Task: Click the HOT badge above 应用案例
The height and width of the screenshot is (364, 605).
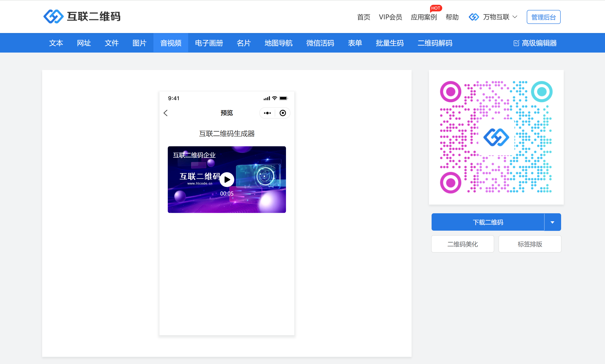Action: [x=436, y=8]
